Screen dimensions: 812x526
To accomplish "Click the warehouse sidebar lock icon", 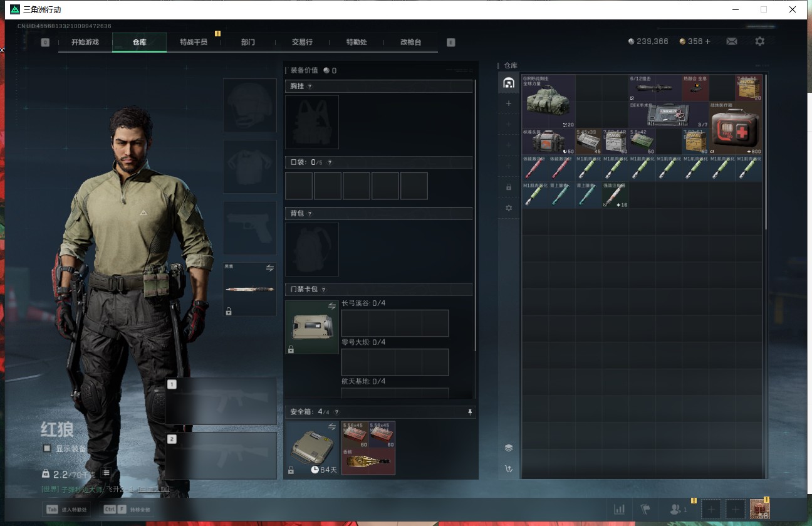I will pyautogui.click(x=509, y=187).
